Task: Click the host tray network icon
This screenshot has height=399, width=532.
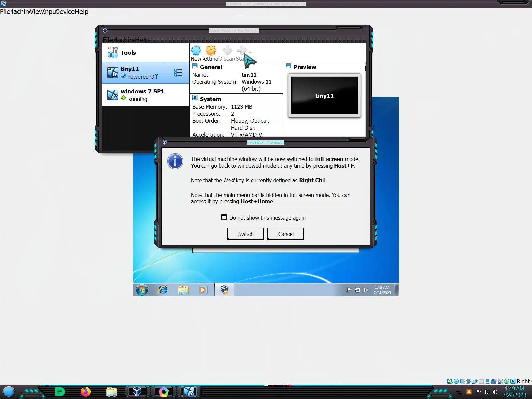Action: (x=487, y=392)
